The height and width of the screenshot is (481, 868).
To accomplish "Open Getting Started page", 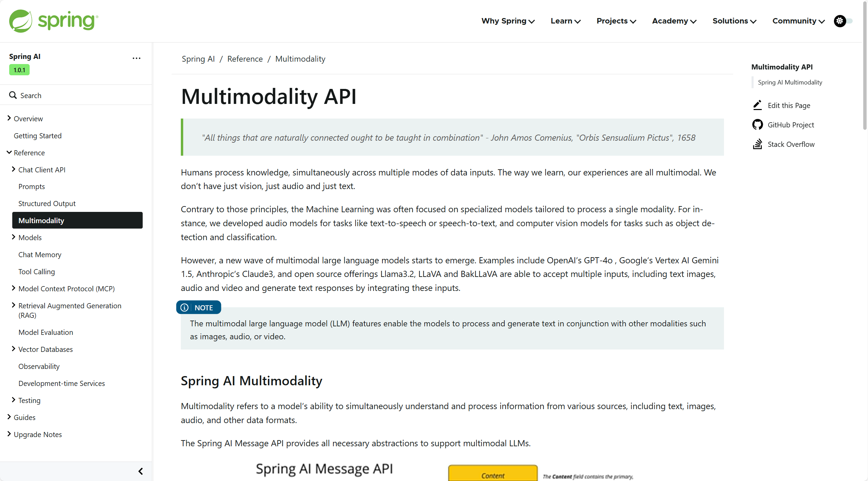I will coord(38,136).
